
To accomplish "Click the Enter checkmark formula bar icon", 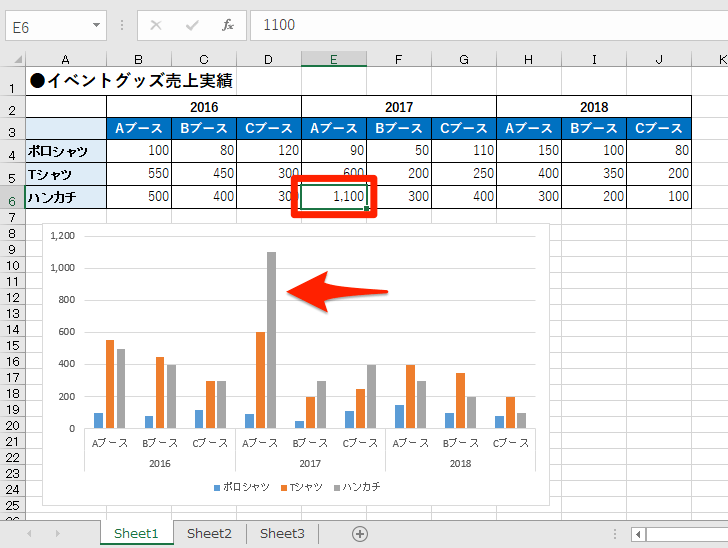I will tap(192, 25).
